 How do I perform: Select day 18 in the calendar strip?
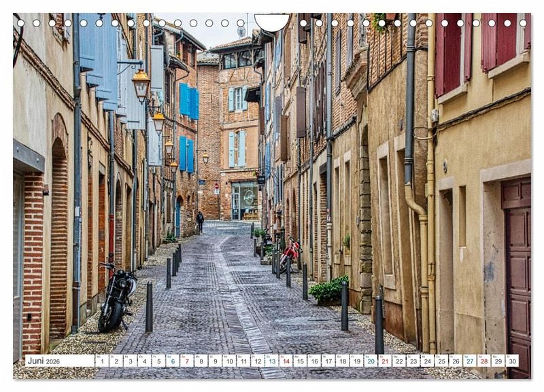pos(343,361)
